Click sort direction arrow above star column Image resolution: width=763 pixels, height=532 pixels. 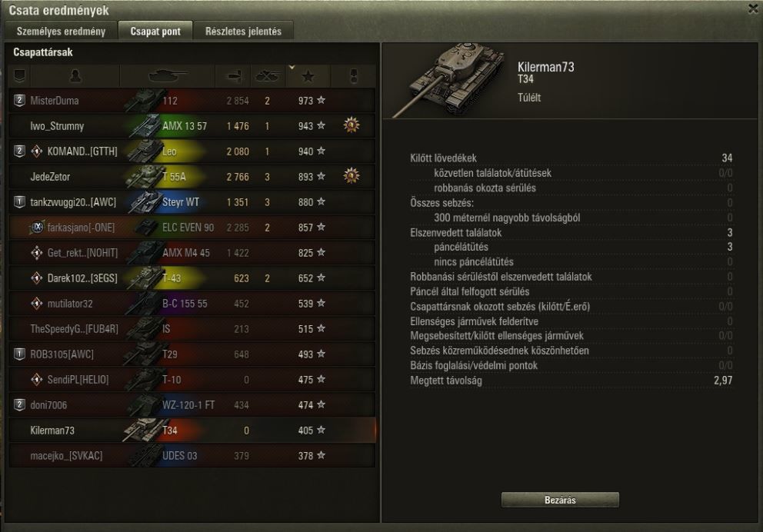point(292,67)
